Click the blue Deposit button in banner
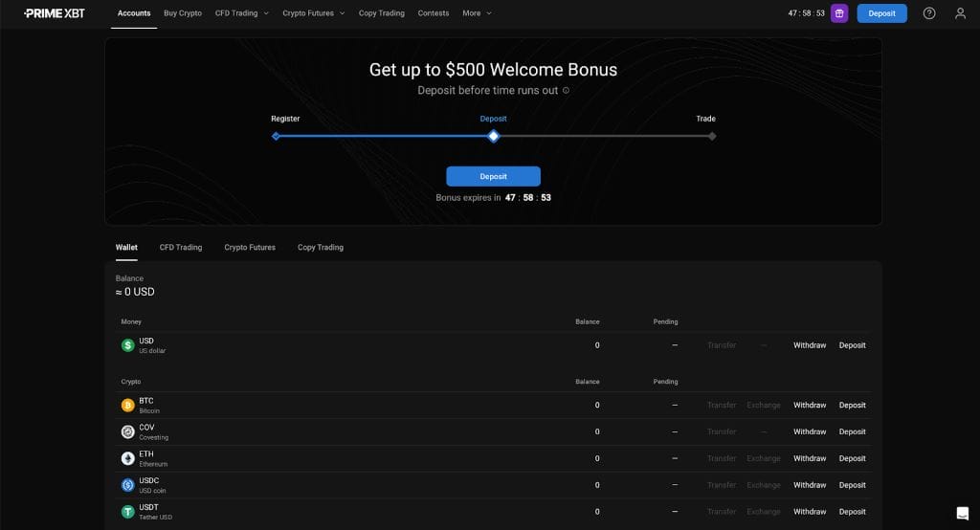The width and height of the screenshot is (980, 530). (493, 176)
